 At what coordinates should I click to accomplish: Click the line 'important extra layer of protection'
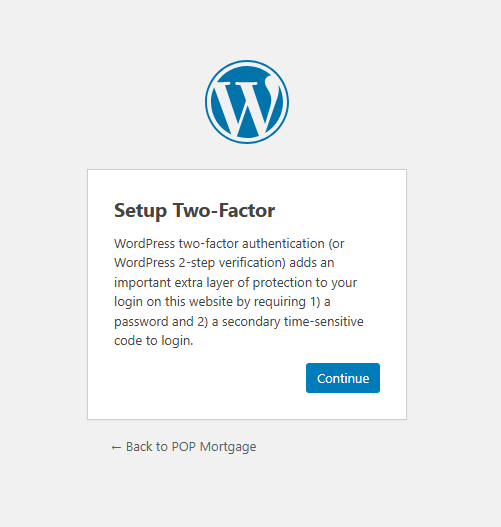tap(235, 283)
